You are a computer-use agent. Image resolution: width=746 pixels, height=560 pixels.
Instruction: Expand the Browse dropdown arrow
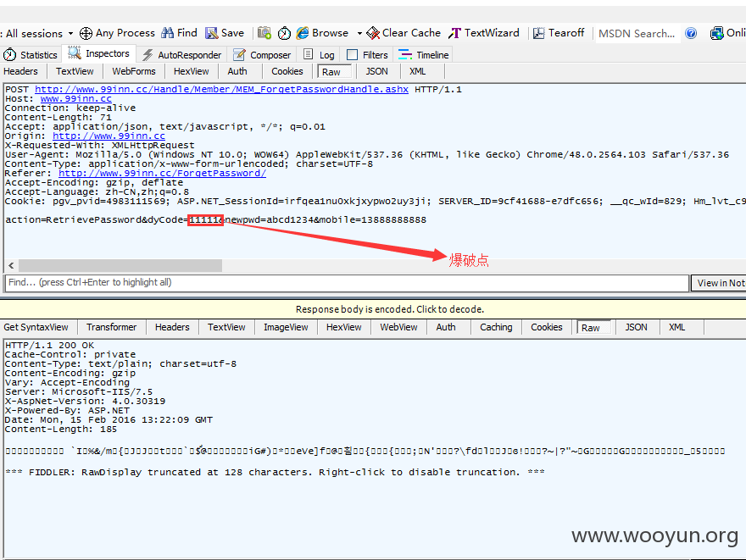pyautogui.click(x=359, y=33)
